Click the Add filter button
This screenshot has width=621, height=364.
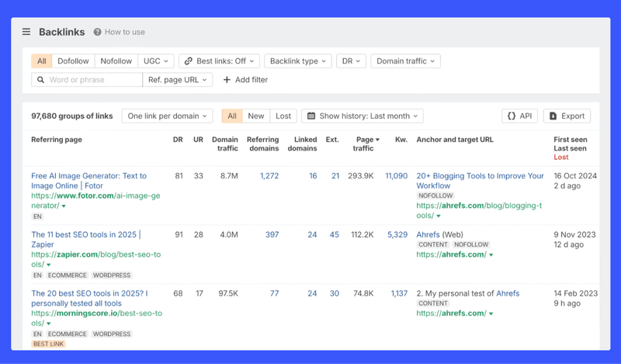(245, 80)
